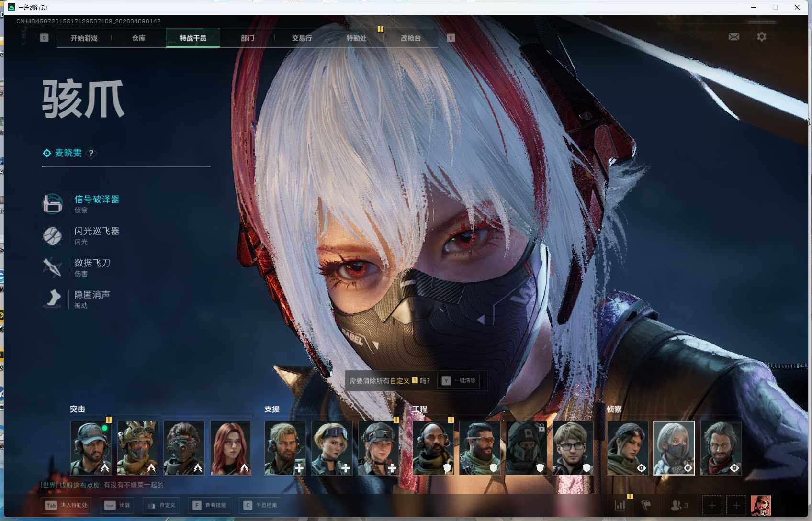This screenshot has width=812, height=521.
Task: Select the helmeted masked operator under 突击
Action: 137,448
